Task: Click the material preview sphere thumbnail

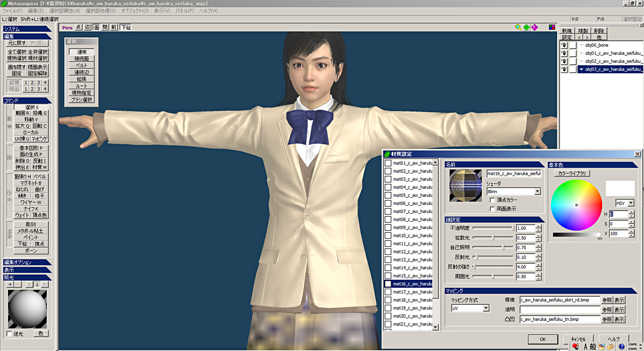Action: coord(466,185)
